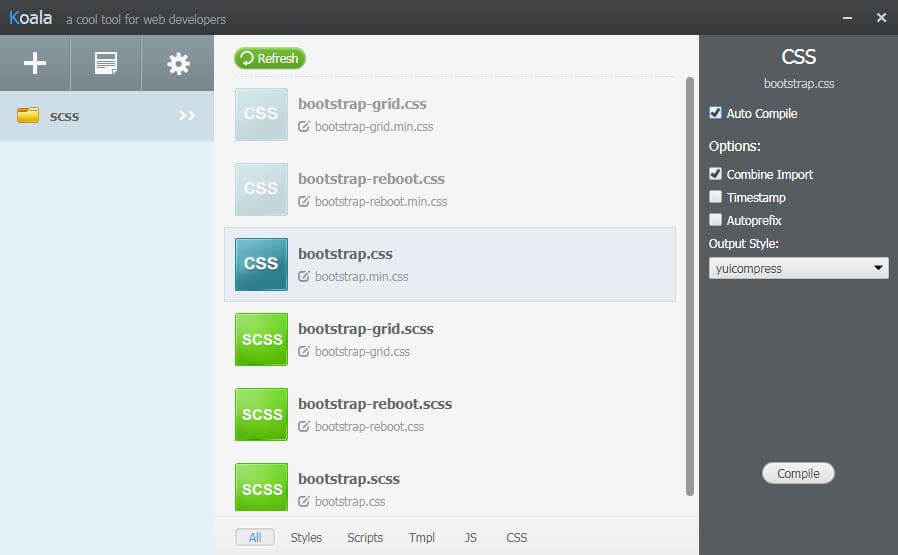
Task: Click the faded CSS icon of bootstrap-grid.css
Action: click(261, 114)
